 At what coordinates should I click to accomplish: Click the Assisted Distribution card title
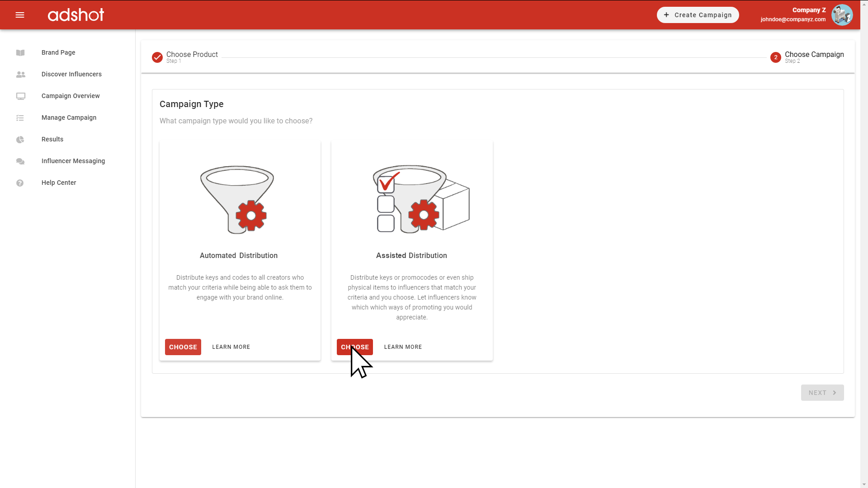click(411, 255)
